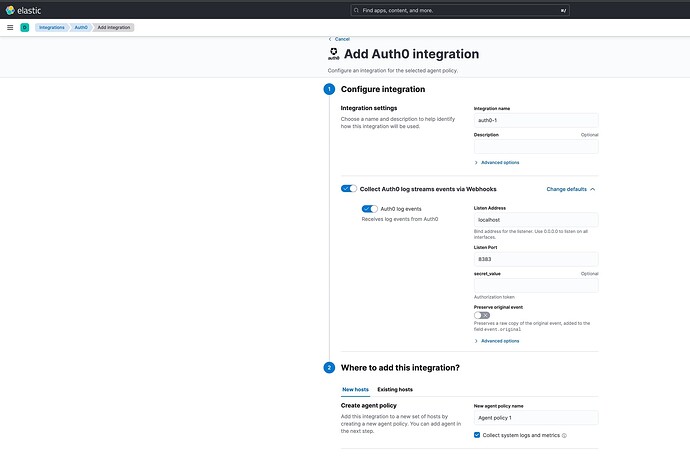Click the Listen Port input field
690x456 pixels.
tap(536, 258)
